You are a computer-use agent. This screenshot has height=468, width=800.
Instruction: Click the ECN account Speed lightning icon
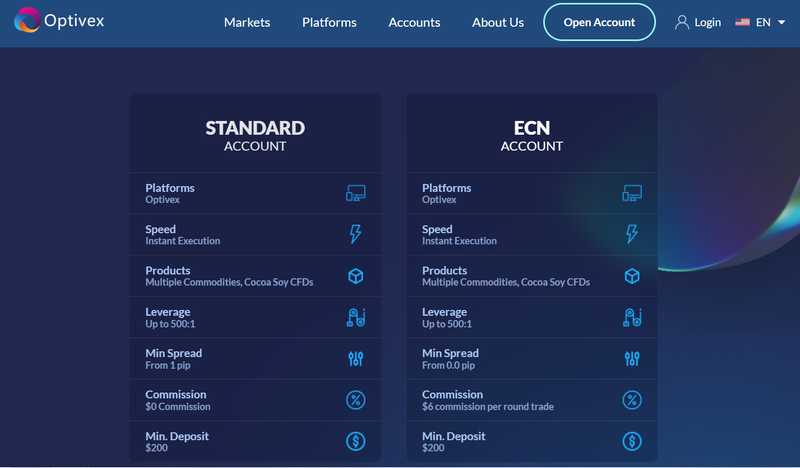pyautogui.click(x=632, y=234)
